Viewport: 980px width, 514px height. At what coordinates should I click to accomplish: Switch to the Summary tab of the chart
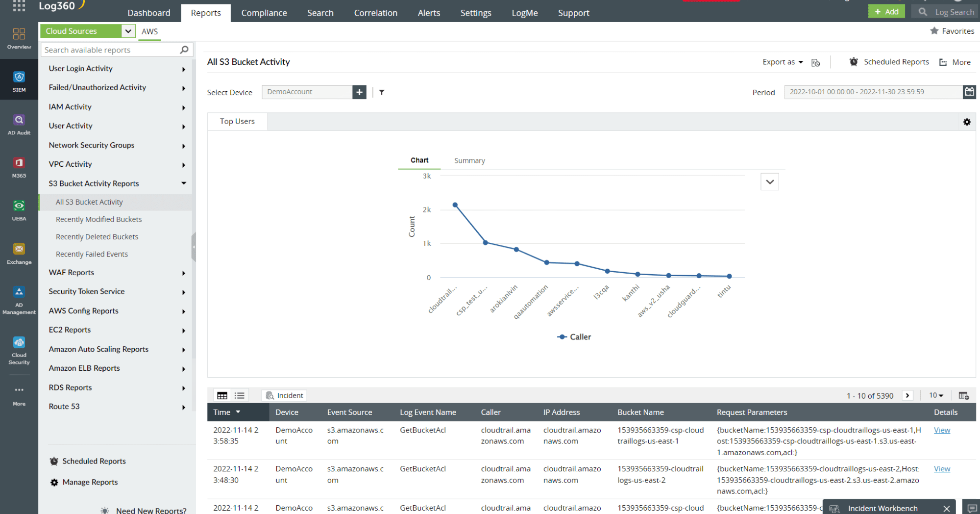click(469, 160)
